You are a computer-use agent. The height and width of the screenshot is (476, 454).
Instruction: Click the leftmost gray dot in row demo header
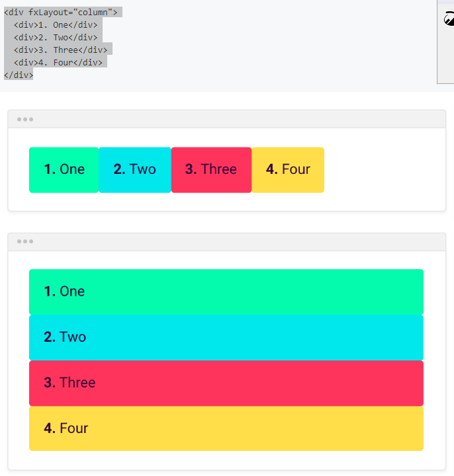pos(19,119)
